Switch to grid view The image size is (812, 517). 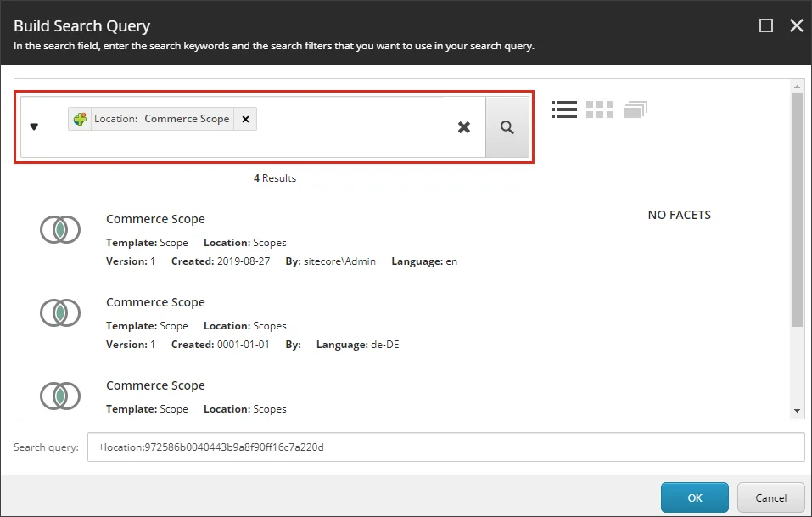click(x=600, y=110)
